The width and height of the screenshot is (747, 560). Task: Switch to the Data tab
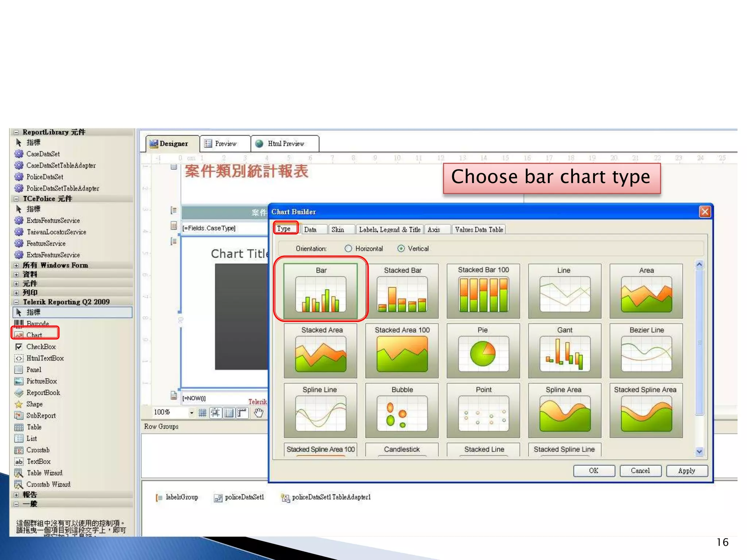click(x=310, y=229)
